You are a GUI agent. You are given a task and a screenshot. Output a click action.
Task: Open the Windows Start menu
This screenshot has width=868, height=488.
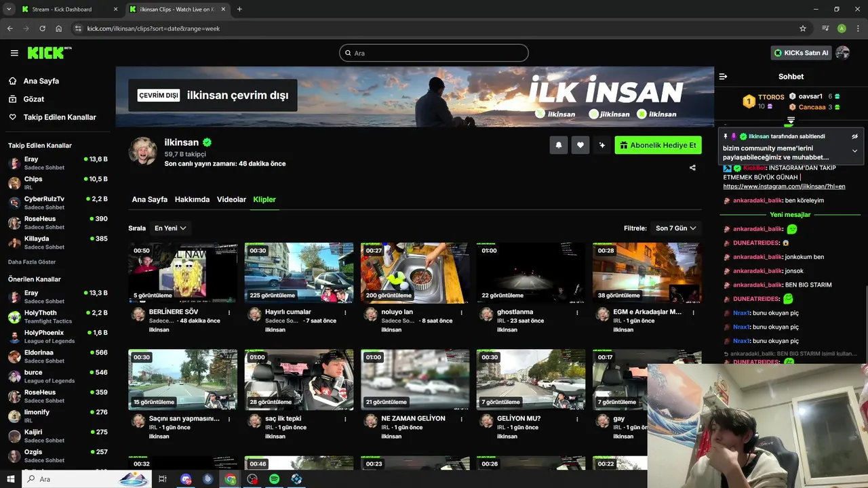[x=11, y=479]
